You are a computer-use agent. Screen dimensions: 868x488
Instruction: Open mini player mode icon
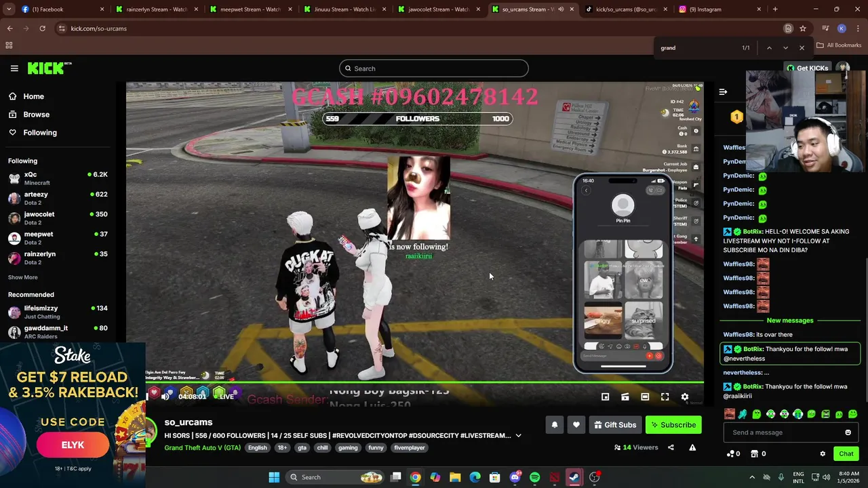coord(605,397)
